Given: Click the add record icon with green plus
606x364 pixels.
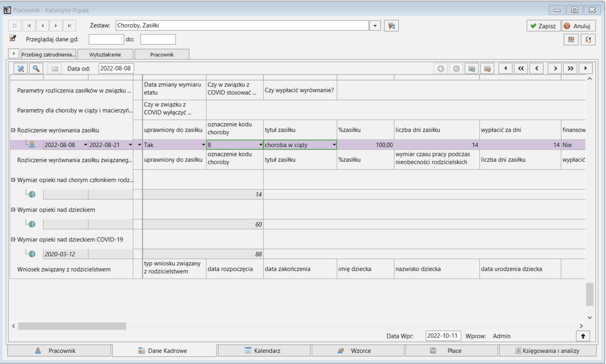Looking at the screenshot, I should (472, 69).
